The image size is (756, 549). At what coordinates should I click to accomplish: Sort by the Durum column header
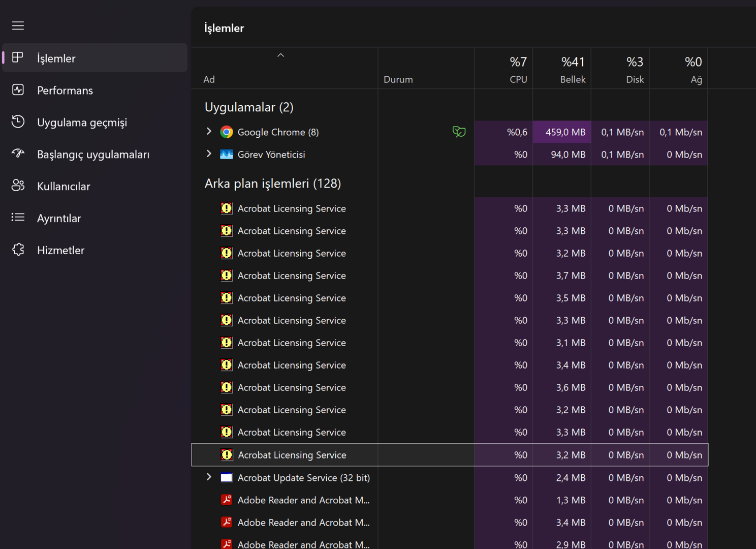click(426, 69)
